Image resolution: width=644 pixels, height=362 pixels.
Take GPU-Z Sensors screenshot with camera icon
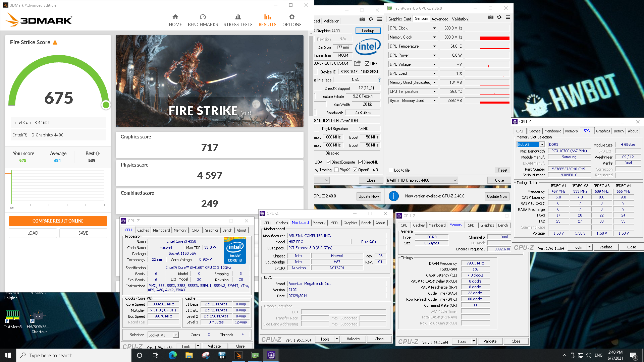pyautogui.click(x=490, y=17)
